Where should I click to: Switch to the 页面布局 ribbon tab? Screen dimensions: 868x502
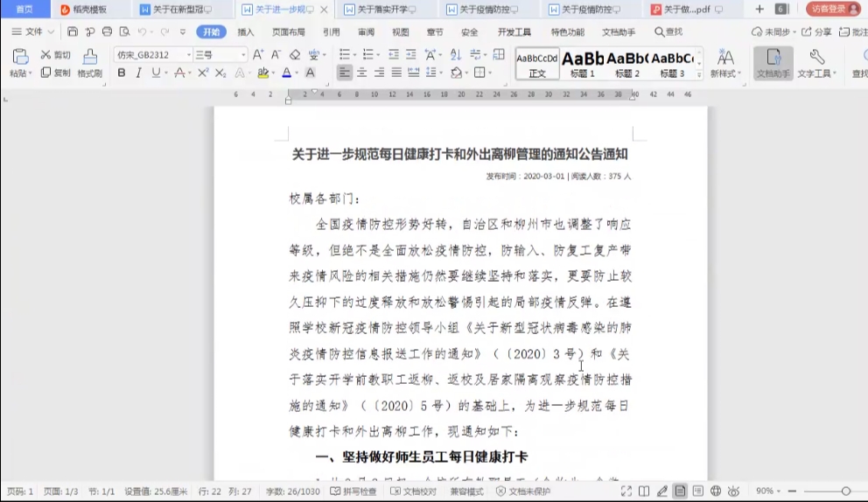[x=289, y=31]
